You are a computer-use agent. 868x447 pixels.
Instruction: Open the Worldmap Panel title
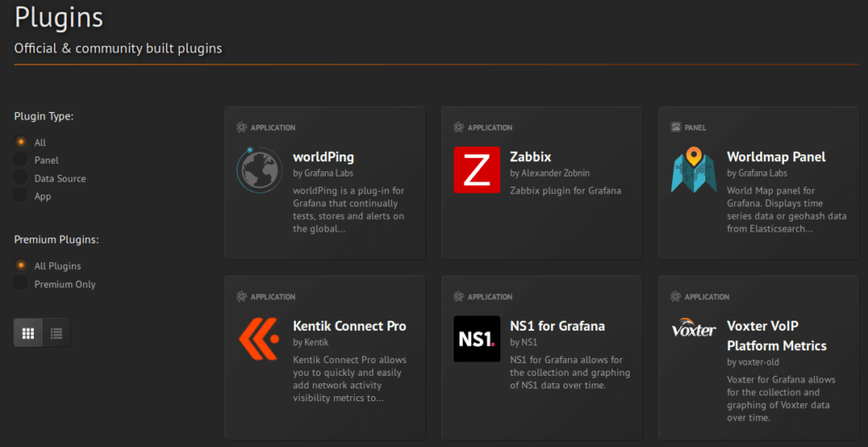(776, 157)
